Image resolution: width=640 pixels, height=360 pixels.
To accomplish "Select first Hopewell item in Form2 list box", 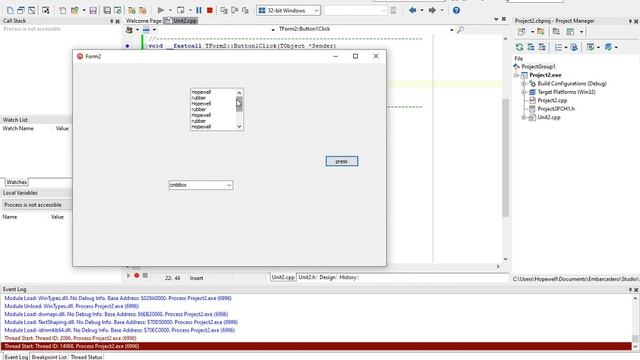I will [201, 92].
